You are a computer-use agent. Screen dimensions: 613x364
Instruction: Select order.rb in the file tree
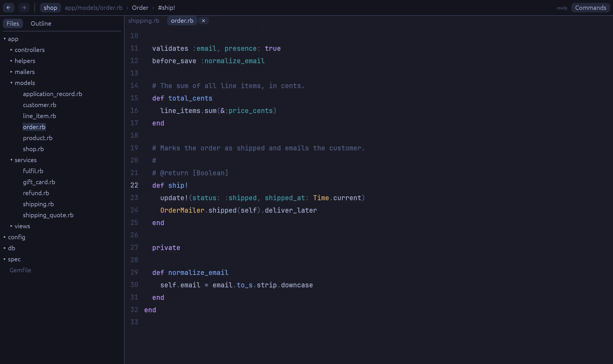34,127
